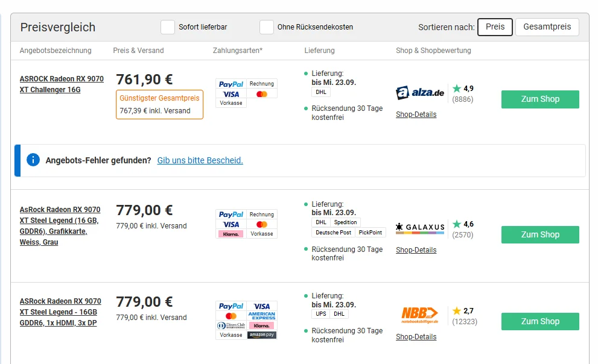Viewport: 598px width, 364px height.
Task: Enable the Sofort lieferbar checkbox
Action: click(167, 27)
